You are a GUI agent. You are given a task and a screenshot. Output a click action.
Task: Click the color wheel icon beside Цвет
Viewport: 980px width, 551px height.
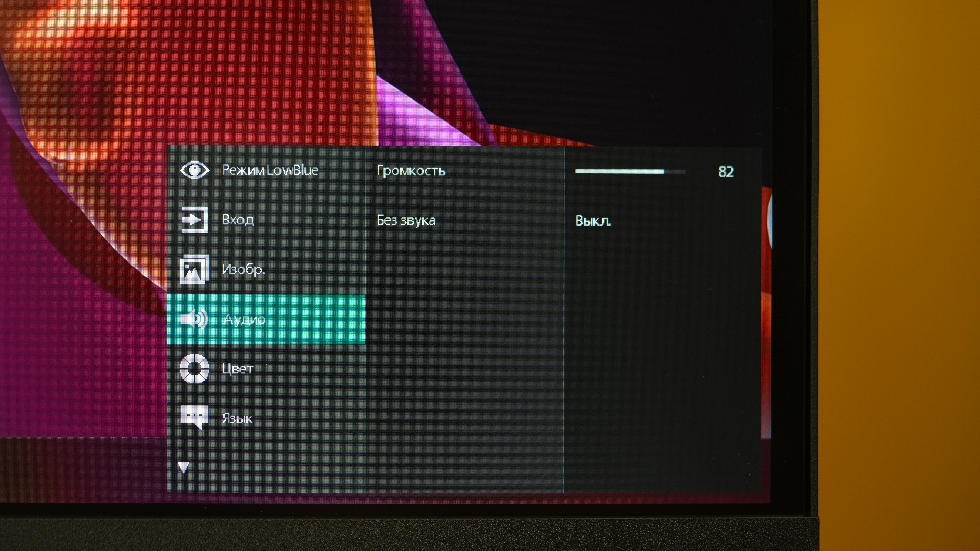pyautogui.click(x=194, y=368)
